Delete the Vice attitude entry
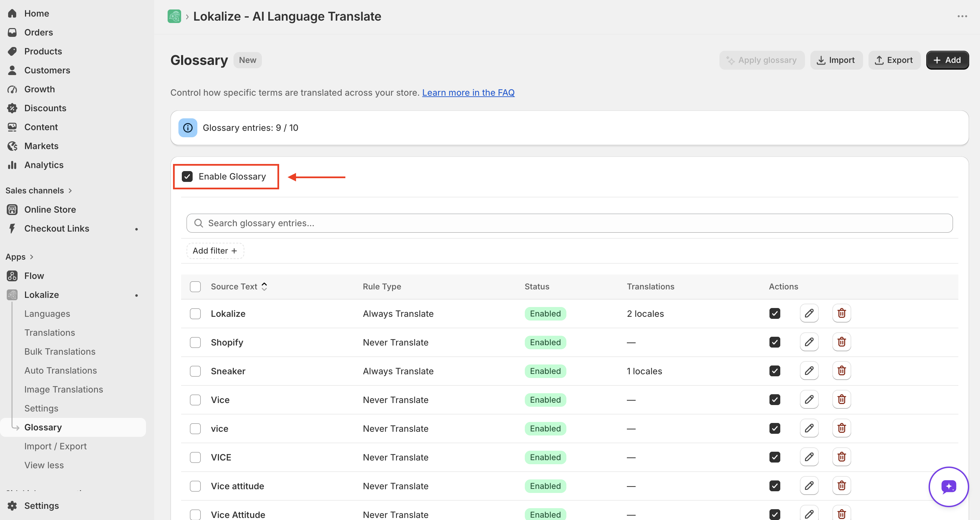The height and width of the screenshot is (520, 980). (841, 486)
